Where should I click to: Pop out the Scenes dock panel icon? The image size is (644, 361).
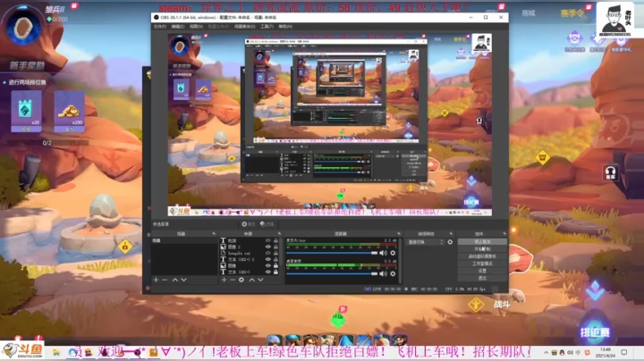click(214, 233)
